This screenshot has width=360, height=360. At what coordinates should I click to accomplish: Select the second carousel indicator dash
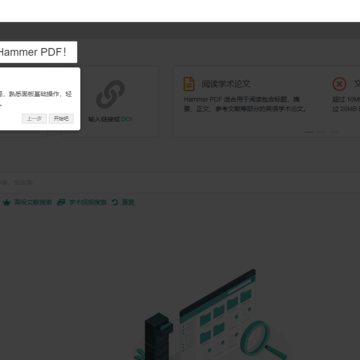tap(321, 132)
